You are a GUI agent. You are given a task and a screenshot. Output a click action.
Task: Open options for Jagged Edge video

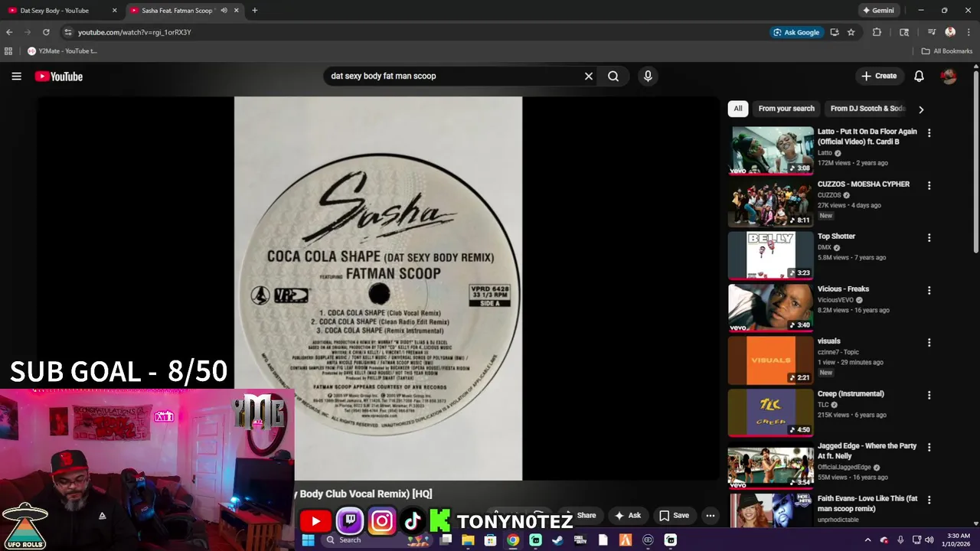pos(929,448)
